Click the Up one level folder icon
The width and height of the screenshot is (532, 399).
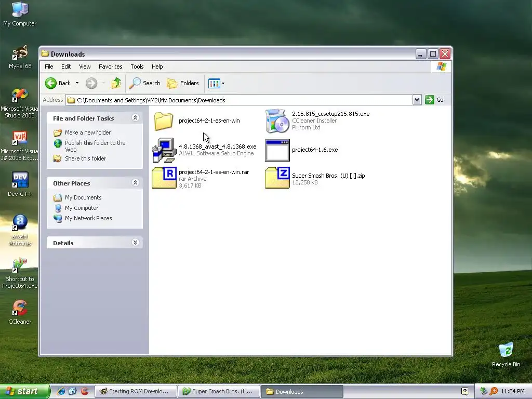[116, 83]
